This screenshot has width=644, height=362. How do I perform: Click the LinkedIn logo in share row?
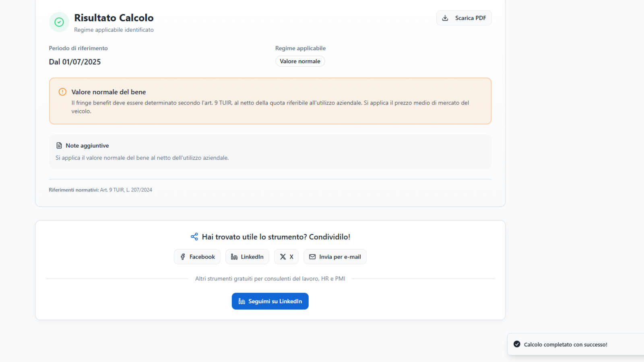tap(234, 257)
